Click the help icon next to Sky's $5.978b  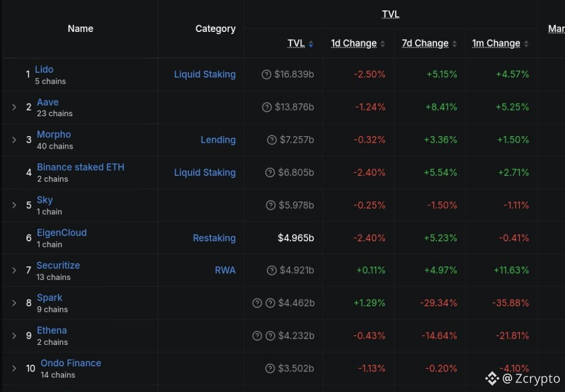[x=270, y=205]
